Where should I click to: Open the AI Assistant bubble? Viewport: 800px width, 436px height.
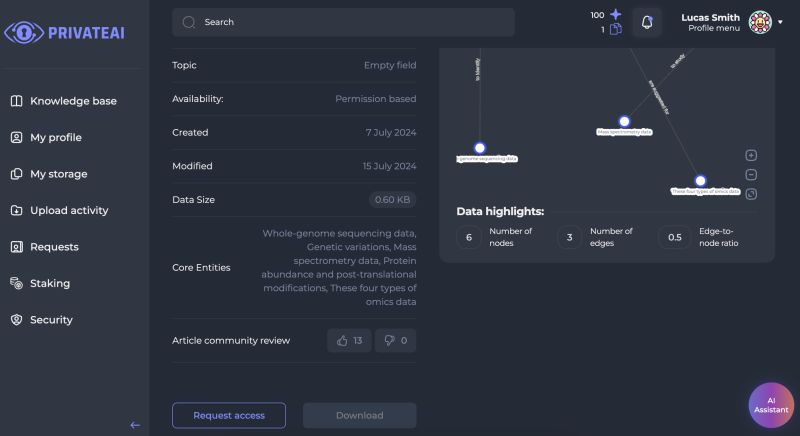[x=771, y=405]
